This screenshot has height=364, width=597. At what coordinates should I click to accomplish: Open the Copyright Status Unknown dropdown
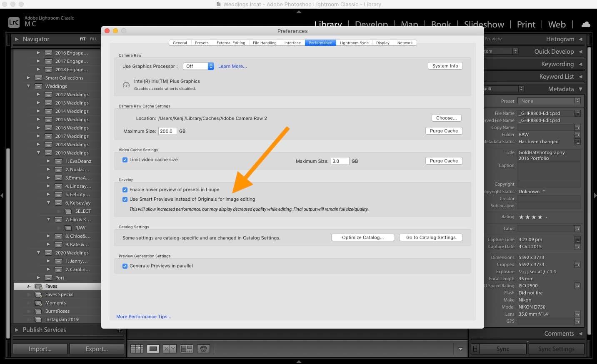(x=532, y=192)
